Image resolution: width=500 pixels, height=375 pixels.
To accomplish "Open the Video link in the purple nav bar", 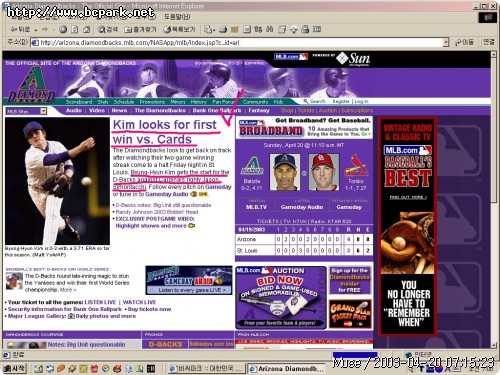I will pos(97,110).
